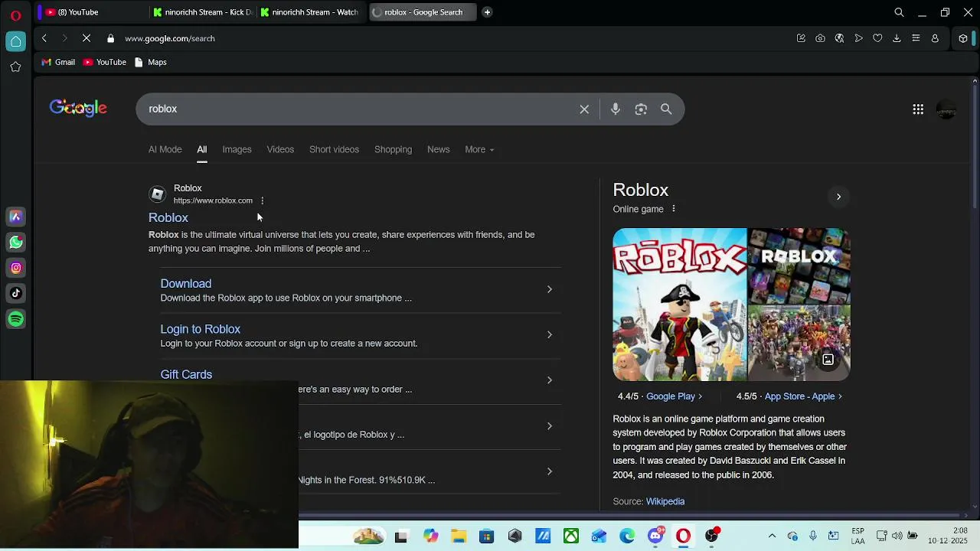The width and height of the screenshot is (980, 551).
Task: Bookmark page with heart icon
Action: 877,38
